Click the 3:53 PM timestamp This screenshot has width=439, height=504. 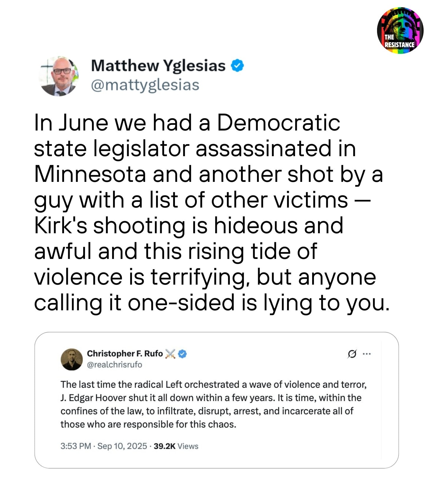(76, 446)
